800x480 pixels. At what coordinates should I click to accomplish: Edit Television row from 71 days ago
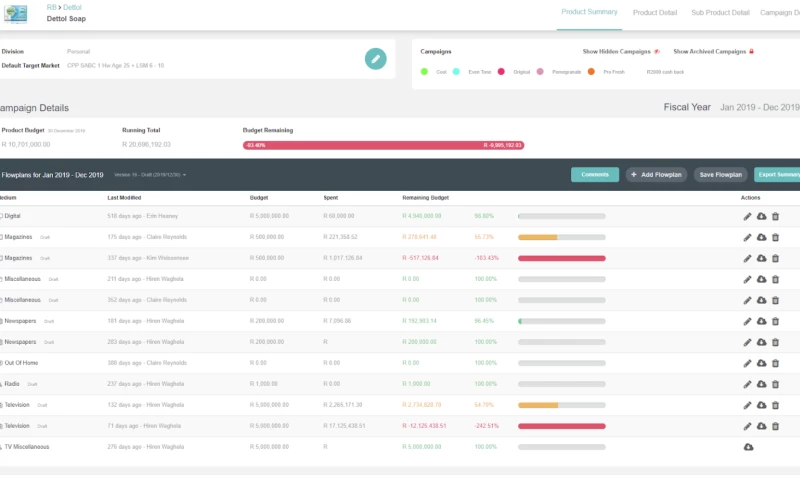[747, 426]
